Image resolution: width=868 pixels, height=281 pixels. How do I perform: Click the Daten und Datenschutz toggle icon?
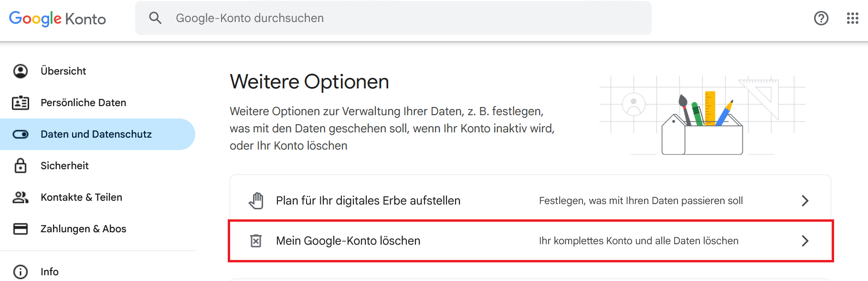point(21,134)
